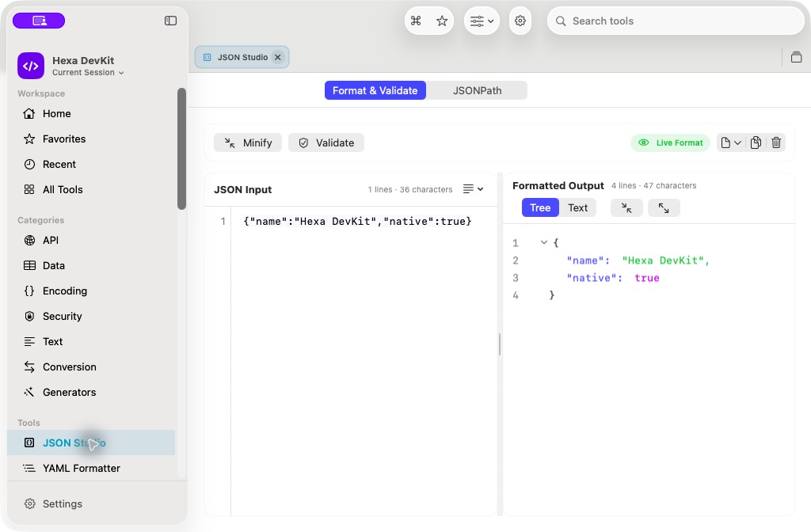Open Settings at sidebar bottom
This screenshot has height=532, width=811.
53,504
